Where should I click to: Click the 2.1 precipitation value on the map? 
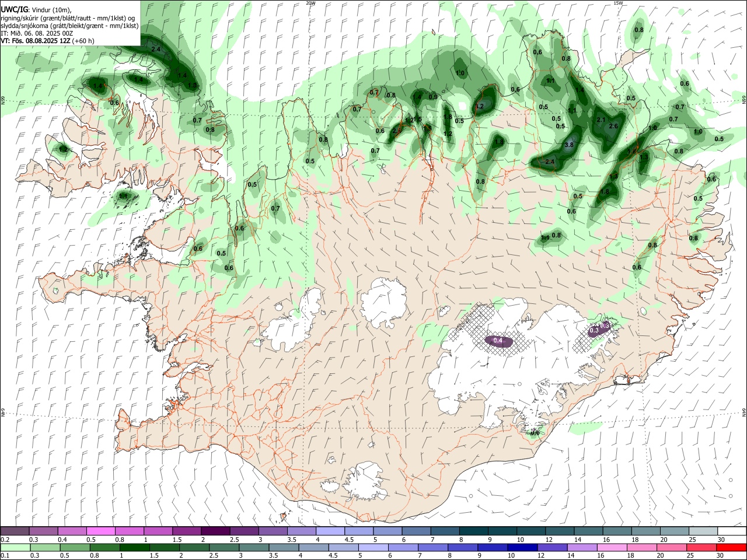(601, 120)
